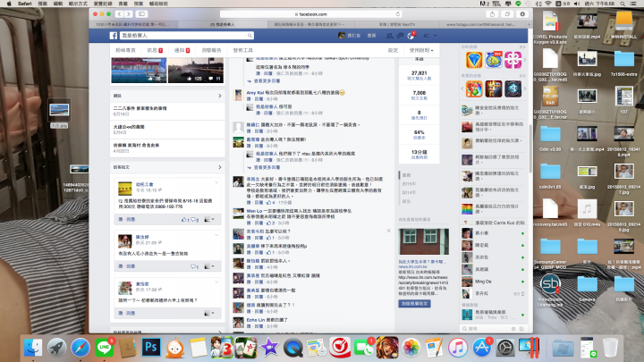Open the Bejeweled diamond game icon
Viewport: 644px width, 362px height.
point(474,61)
